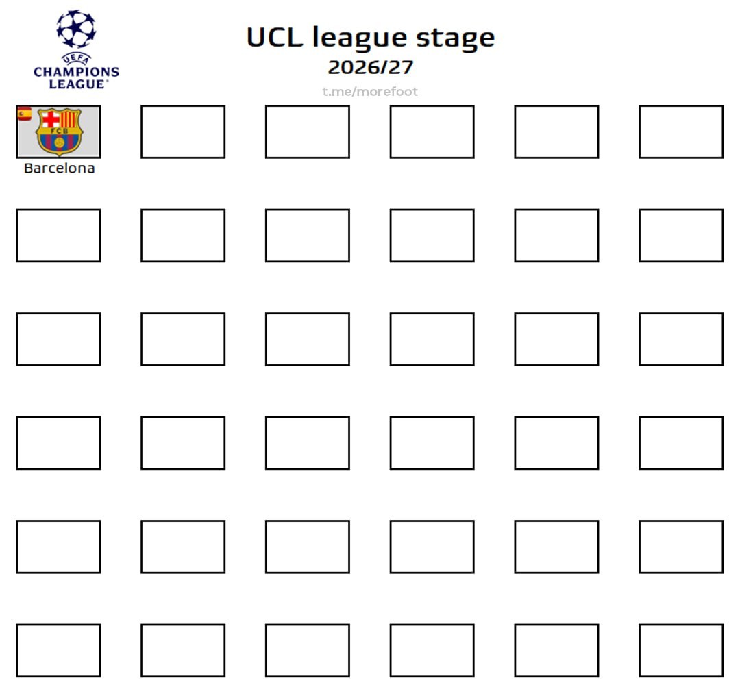Image resolution: width=740 pixels, height=700 pixels.
Task: Pick the third slot in the top row
Action: [308, 132]
